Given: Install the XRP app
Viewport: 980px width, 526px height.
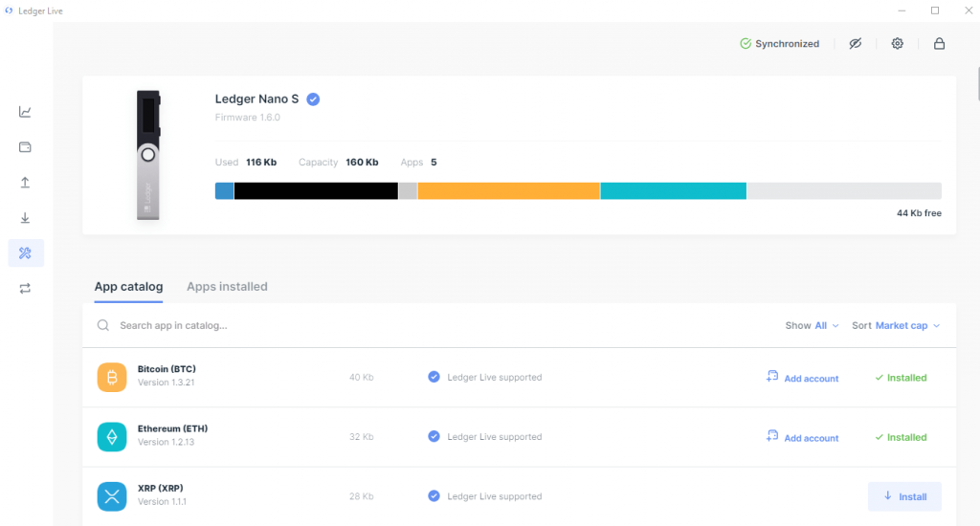Looking at the screenshot, I should [x=904, y=496].
